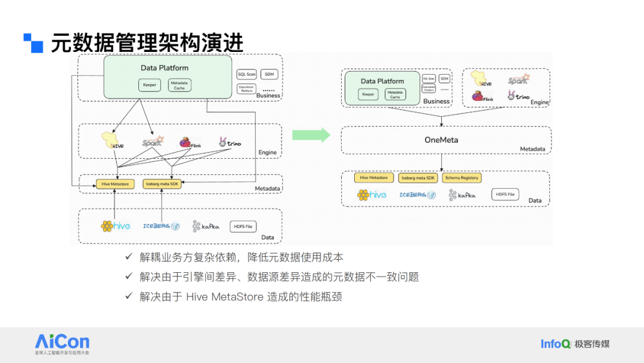
Task: Select the Kafka logo in right Data layer
Action: click(462, 195)
